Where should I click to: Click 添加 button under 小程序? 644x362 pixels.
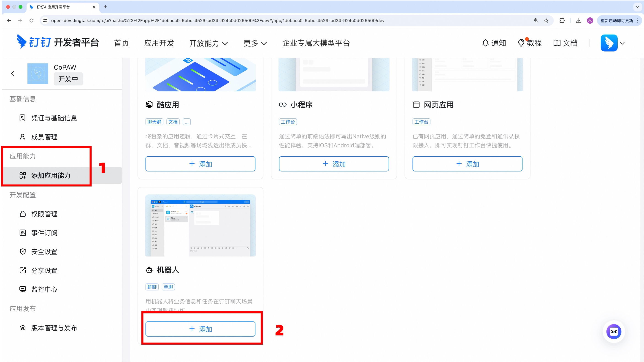pyautogui.click(x=334, y=164)
